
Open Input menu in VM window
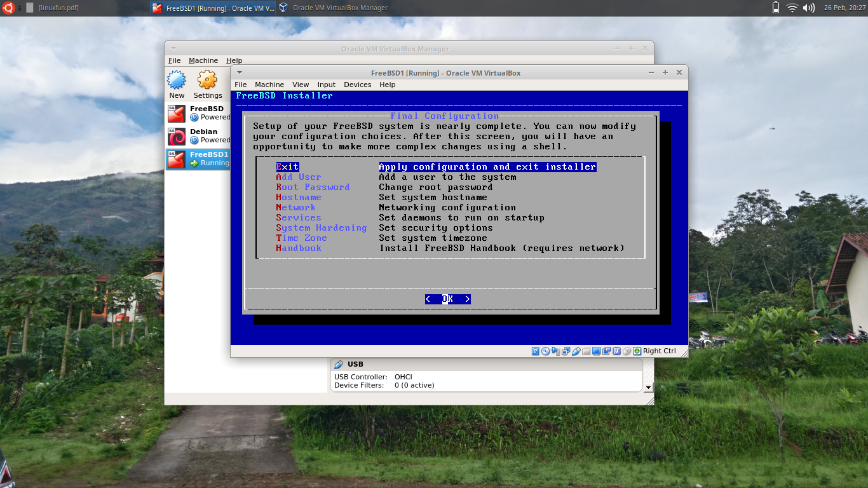click(327, 85)
